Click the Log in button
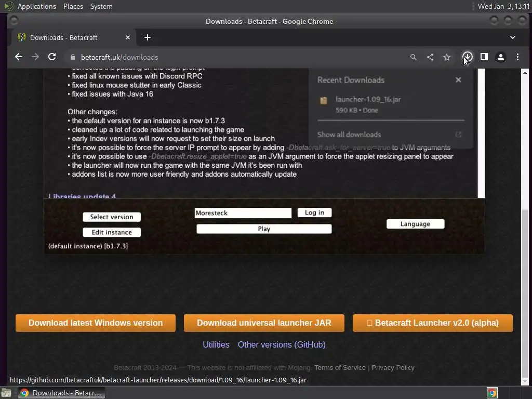 pyautogui.click(x=314, y=212)
